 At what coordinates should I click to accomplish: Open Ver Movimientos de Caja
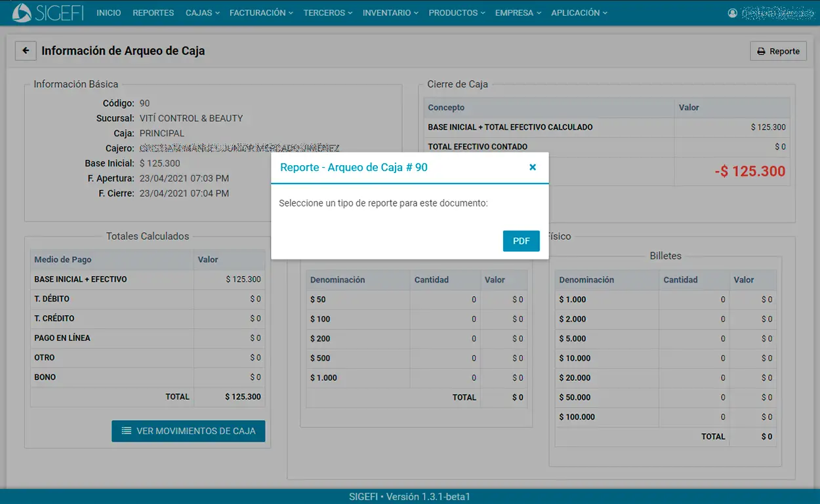pos(188,431)
